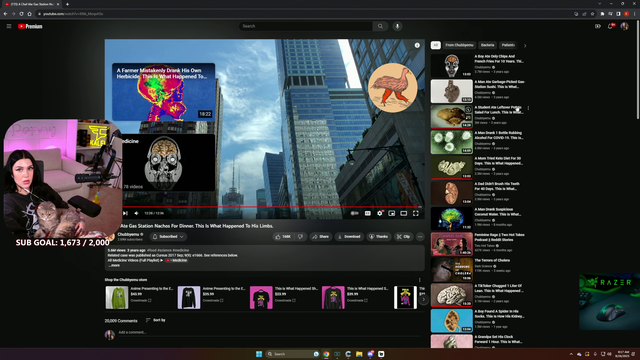Toggle subtitles with the captions button
Screen dimensions: 640x360
tap(368, 213)
